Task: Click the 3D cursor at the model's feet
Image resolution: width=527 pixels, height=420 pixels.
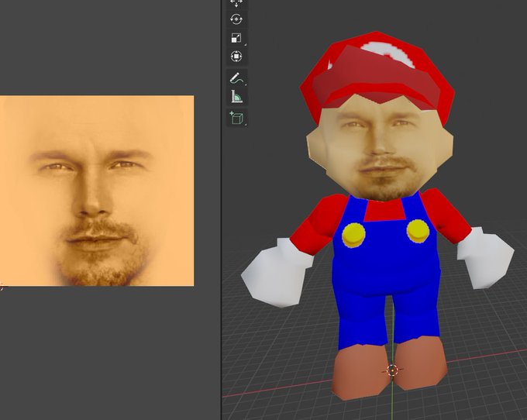Action: click(x=392, y=370)
